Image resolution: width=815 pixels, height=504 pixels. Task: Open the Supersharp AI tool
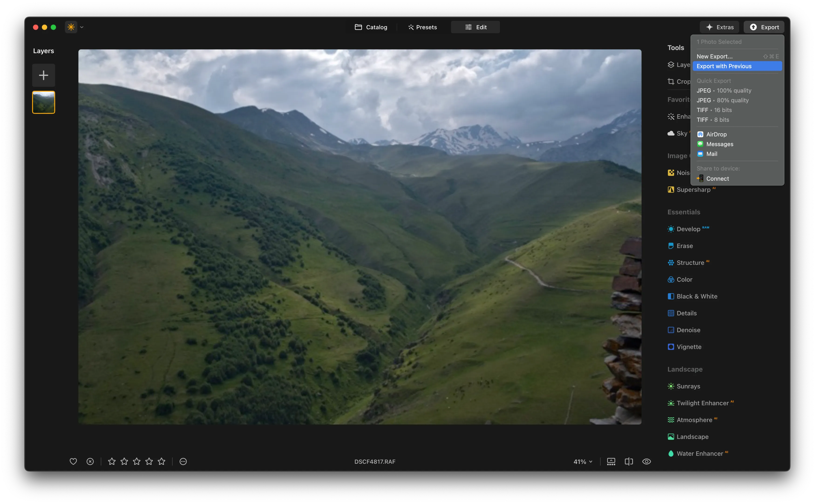[x=693, y=189]
